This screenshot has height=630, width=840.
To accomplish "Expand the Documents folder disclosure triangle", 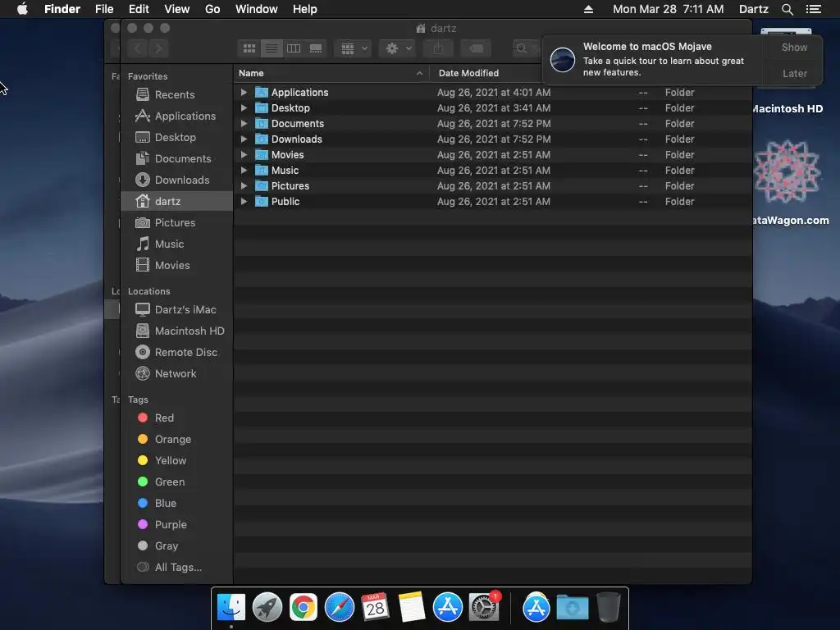I will pos(244,123).
